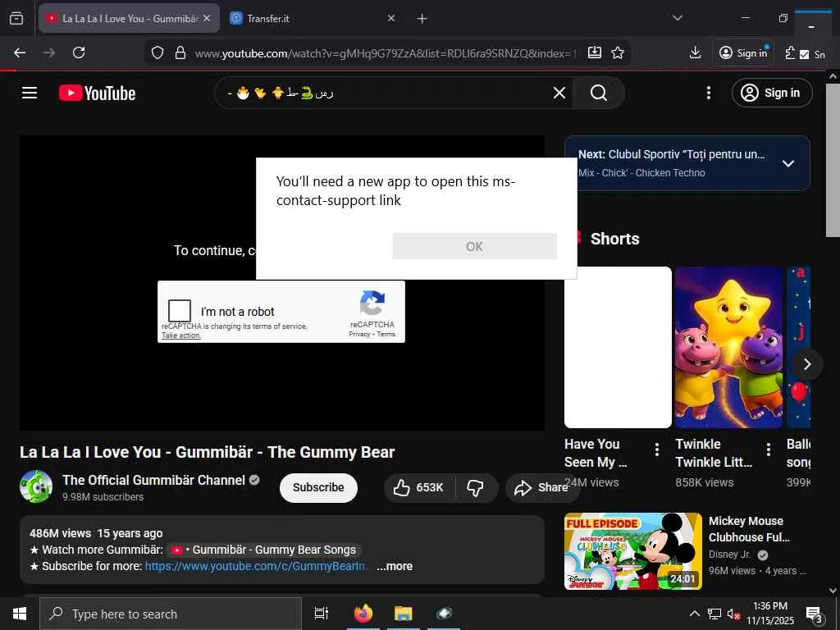Open tracking protection shield icon

point(157,52)
